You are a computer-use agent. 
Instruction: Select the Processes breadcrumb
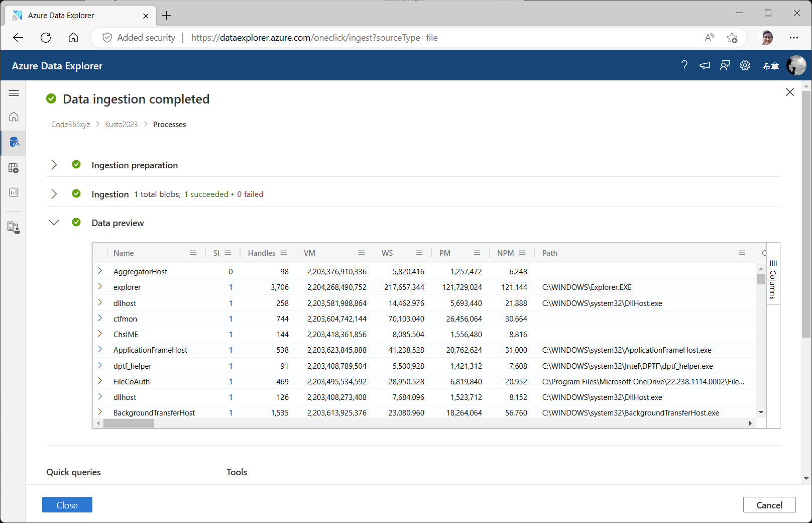click(x=169, y=125)
